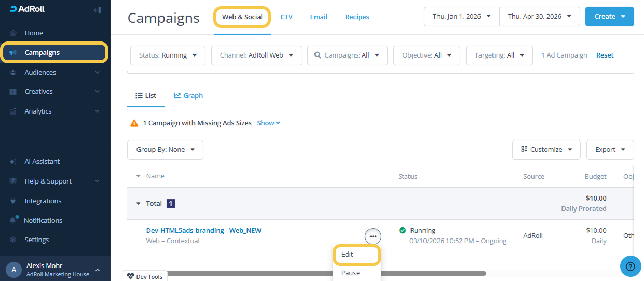Click the Audiences people icon
Viewport: 644px width, 281px height.
click(13, 72)
